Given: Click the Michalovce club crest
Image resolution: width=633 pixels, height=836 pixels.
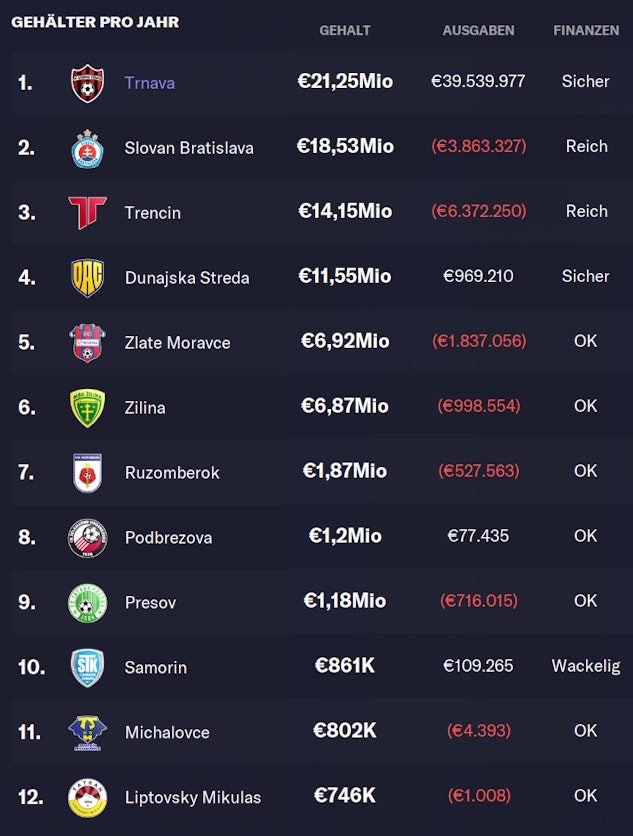Looking at the screenshot, I should [x=87, y=732].
